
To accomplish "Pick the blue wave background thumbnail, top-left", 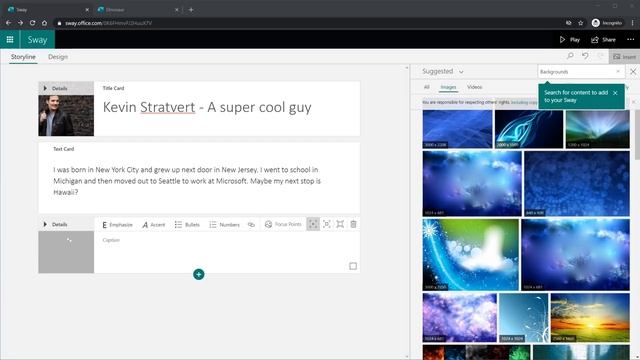I will pyautogui.click(x=457, y=129).
